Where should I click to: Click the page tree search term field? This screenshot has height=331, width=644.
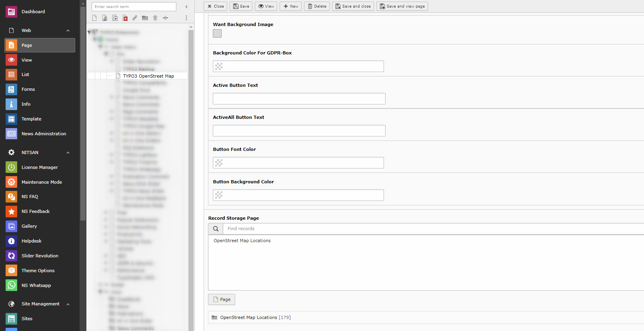click(x=134, y=6)
